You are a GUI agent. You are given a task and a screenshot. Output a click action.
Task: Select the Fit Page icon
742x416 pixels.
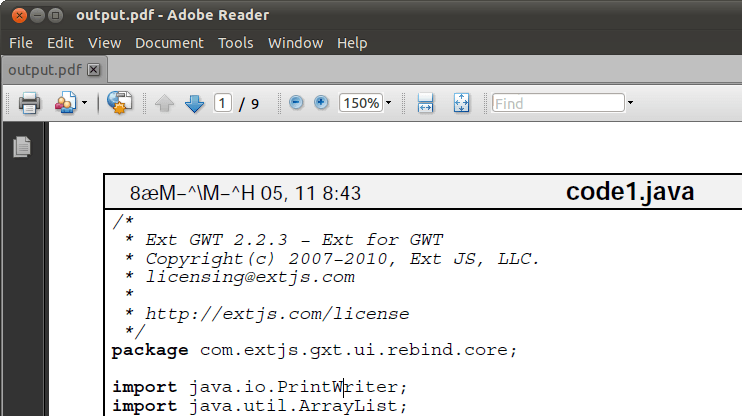tap(461, 103)
